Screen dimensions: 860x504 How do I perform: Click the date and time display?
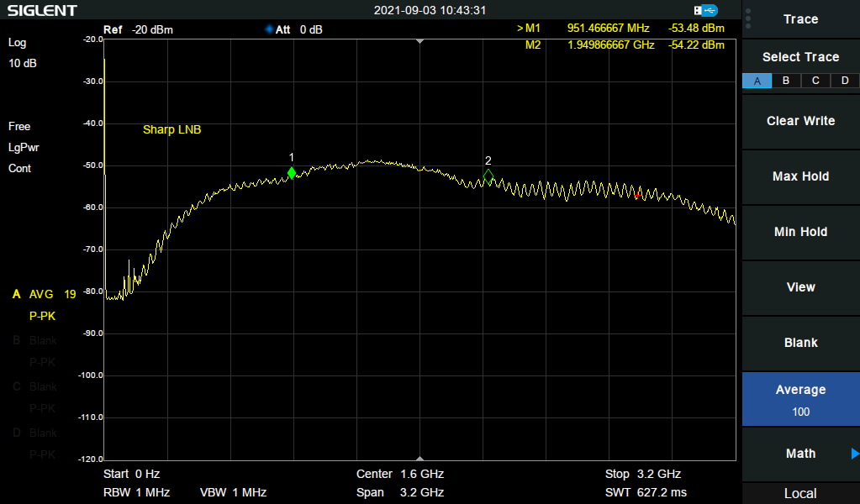pos(430,10)
